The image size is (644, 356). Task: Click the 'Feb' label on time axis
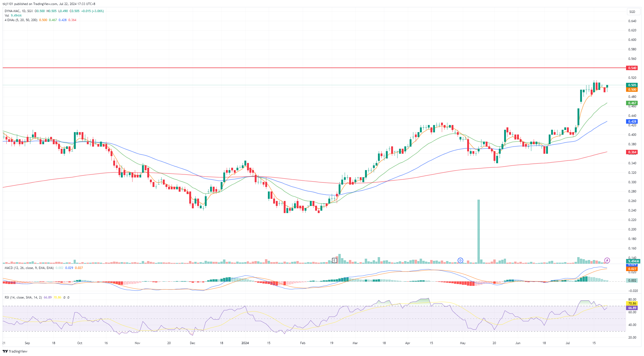pos(303,343)
